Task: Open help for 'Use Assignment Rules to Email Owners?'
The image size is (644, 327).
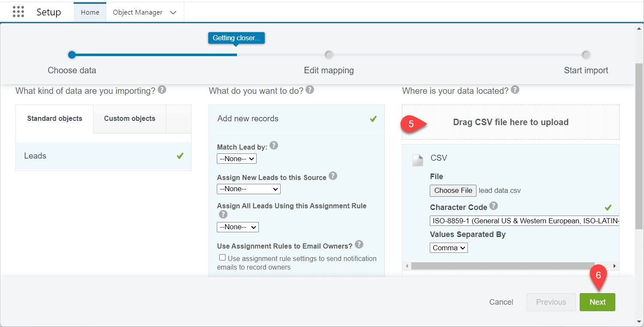Action: (359, 244)
